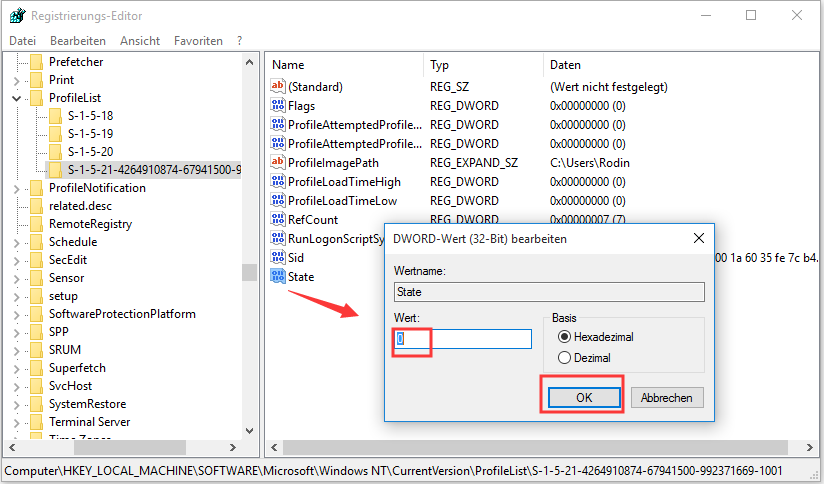Select the ProfileImagePath string value icon
The image size is (824, 484).
(x=278, y=163)
